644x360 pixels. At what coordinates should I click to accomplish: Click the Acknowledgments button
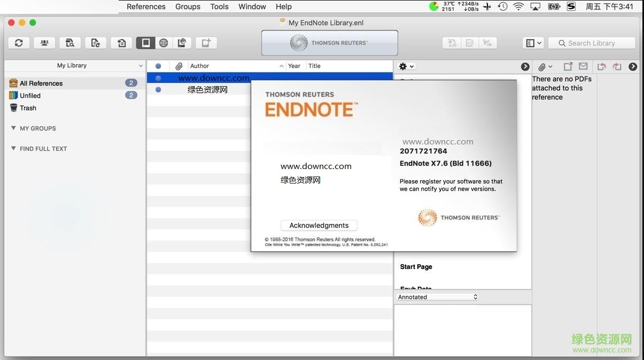coord(319,225)
